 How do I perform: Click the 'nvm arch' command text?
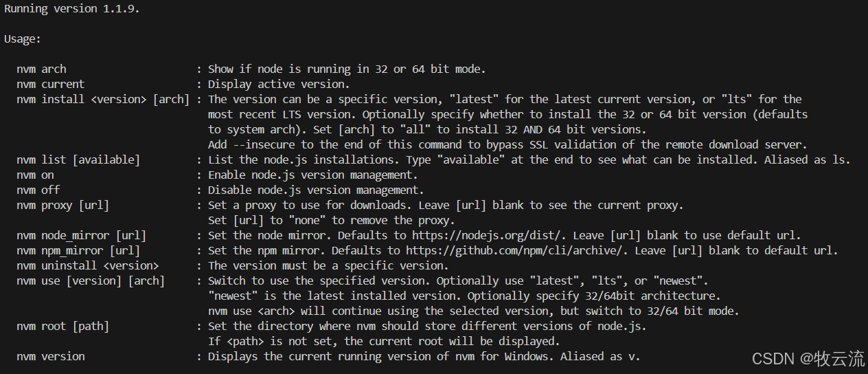tap(42, 69)
